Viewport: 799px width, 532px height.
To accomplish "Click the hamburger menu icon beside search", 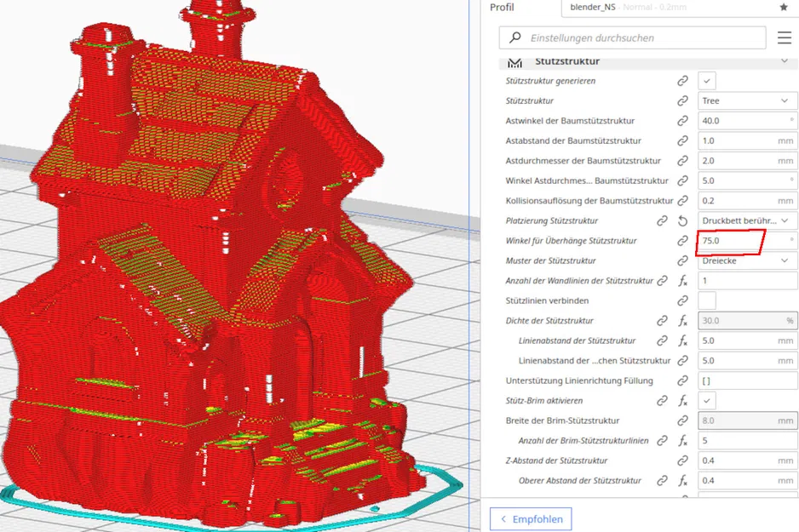I will 785,37.
